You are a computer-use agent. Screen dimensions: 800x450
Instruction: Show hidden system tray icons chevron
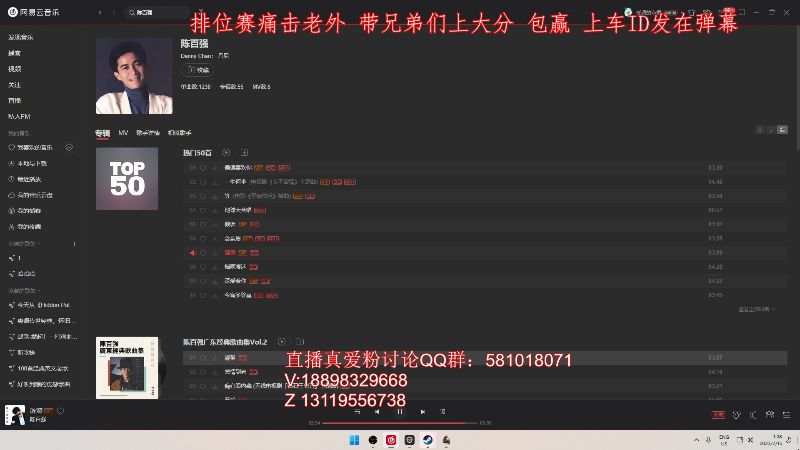click(x=696, y=440)
